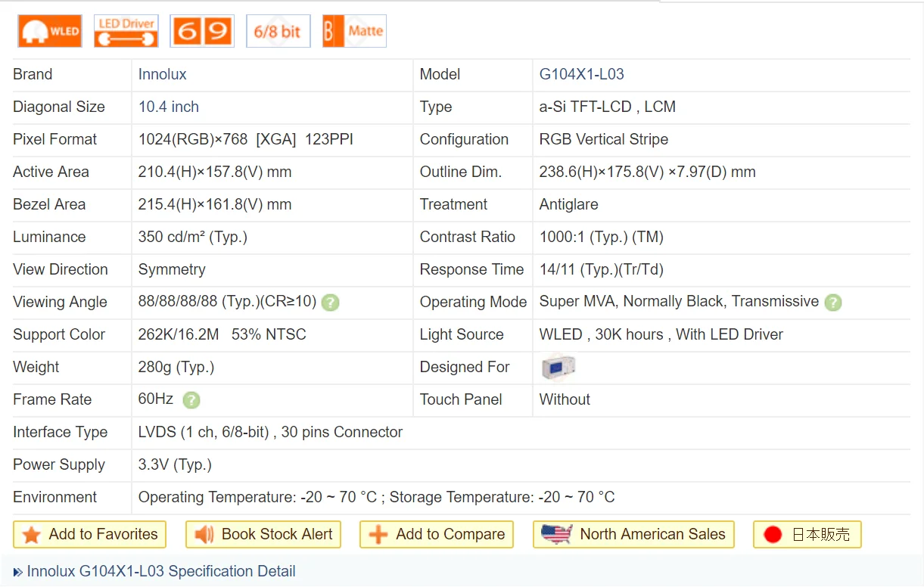Click the Matte surface feature icon

pos(354,31)
